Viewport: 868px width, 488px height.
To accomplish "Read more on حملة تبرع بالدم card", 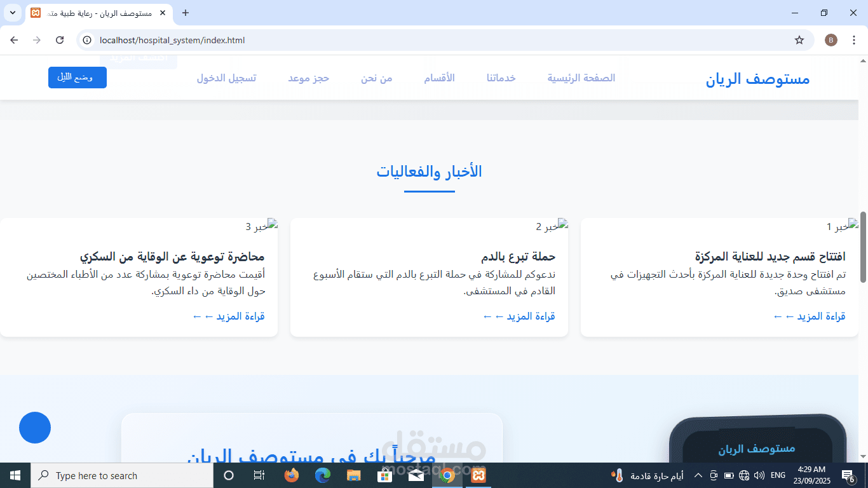I will [x=519, y=316].
